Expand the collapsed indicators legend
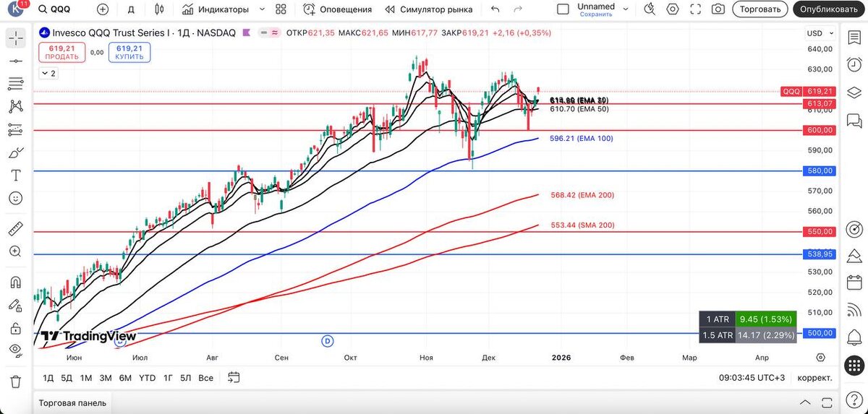Viewport: 868px width, 414px height. (48, 73)
